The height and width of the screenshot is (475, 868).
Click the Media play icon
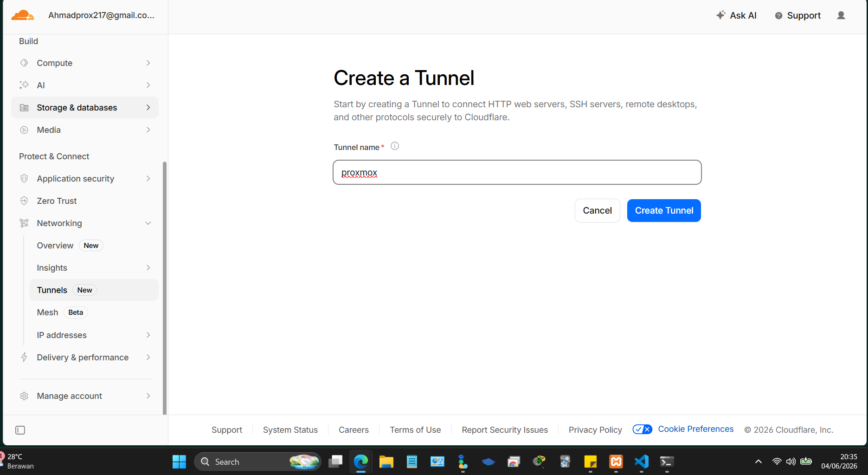coord(24,130)
